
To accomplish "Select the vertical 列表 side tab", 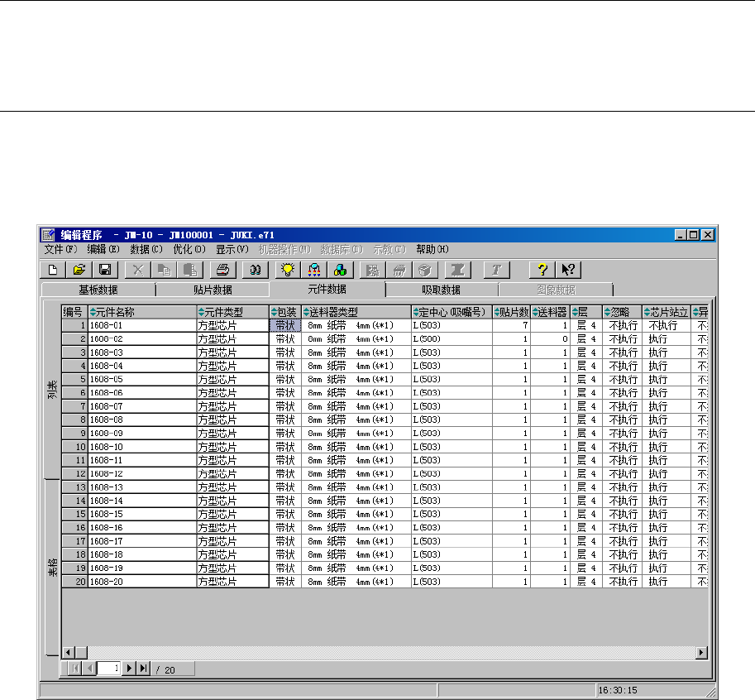I will click(x=52, y=389).
